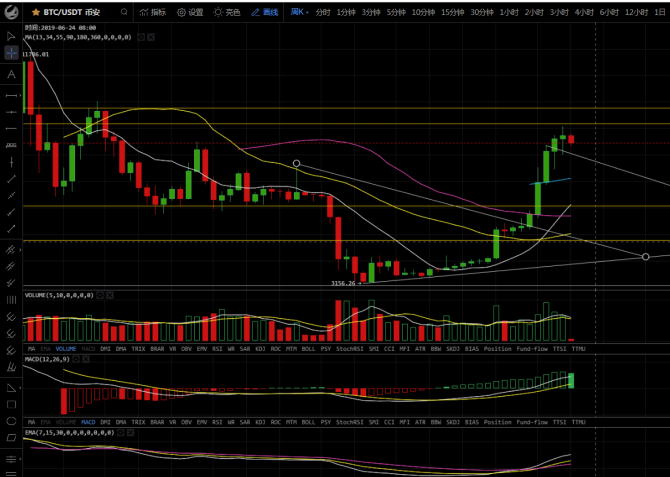
Task: Open the 指标 indicators menu
Action: click(153, 12)
